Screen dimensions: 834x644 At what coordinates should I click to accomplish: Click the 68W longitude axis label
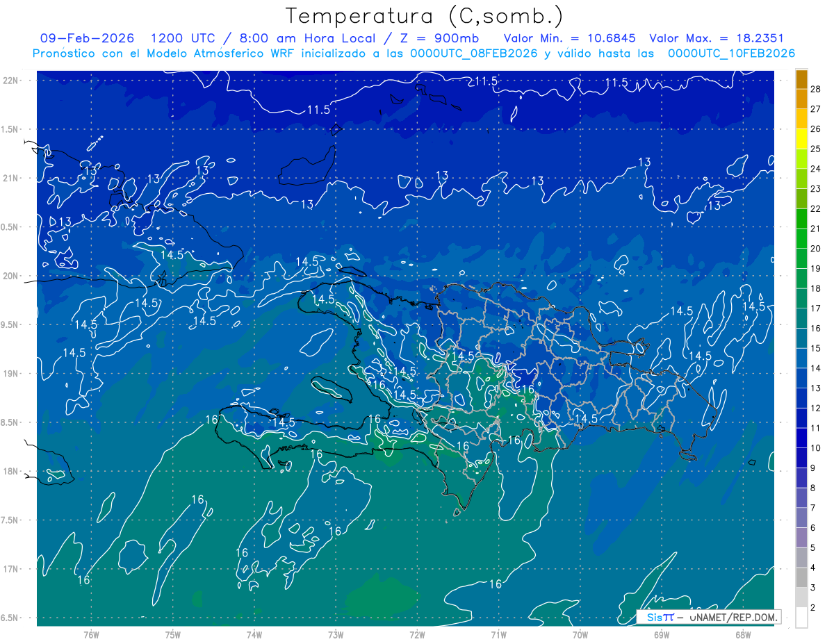[x=743, y=634]
